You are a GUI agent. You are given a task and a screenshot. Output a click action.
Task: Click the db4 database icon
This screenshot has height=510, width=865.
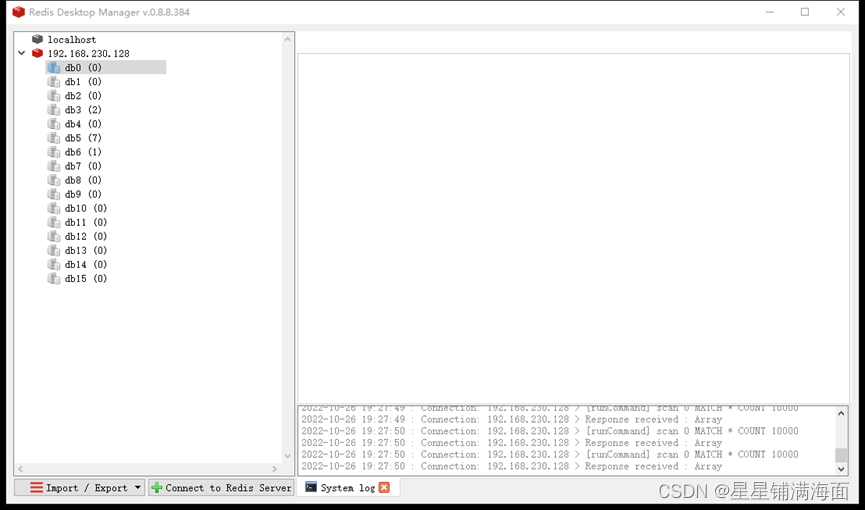tap(54, 124)
